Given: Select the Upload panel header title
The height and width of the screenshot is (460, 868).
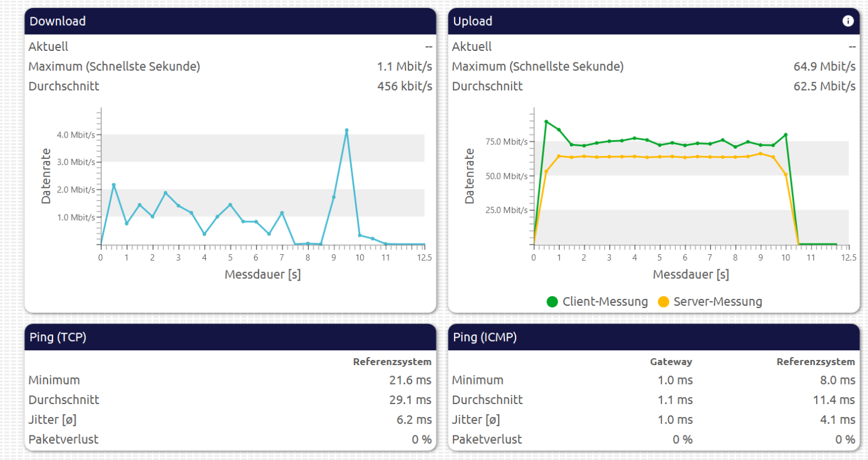Looking at the screenshot, I should pos(472,21).
